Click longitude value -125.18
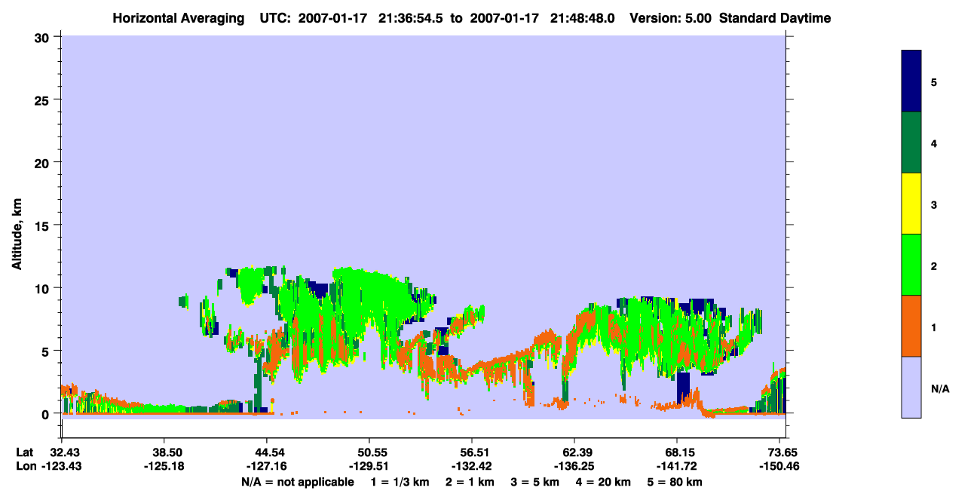Screen dimensions: 980x503 164,466
